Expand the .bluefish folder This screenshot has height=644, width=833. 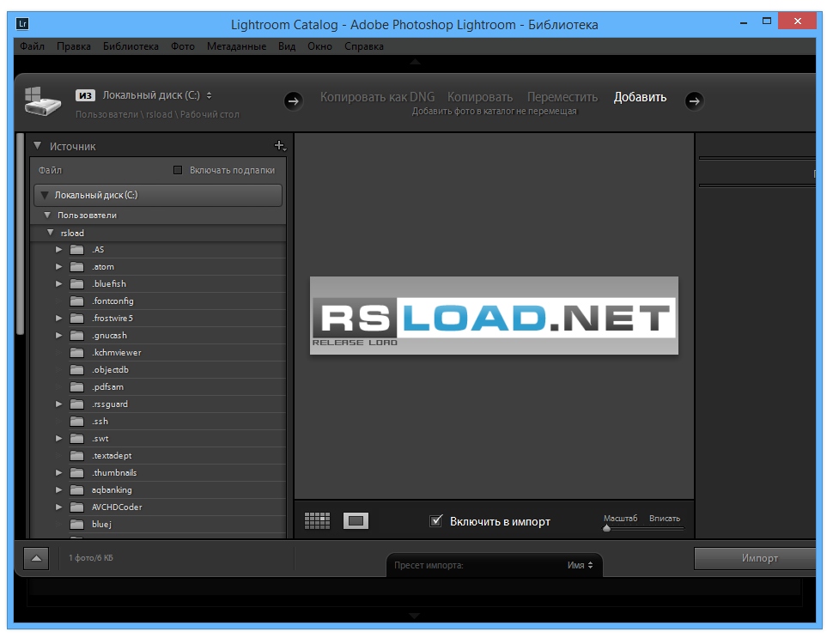tap(59, 283)
